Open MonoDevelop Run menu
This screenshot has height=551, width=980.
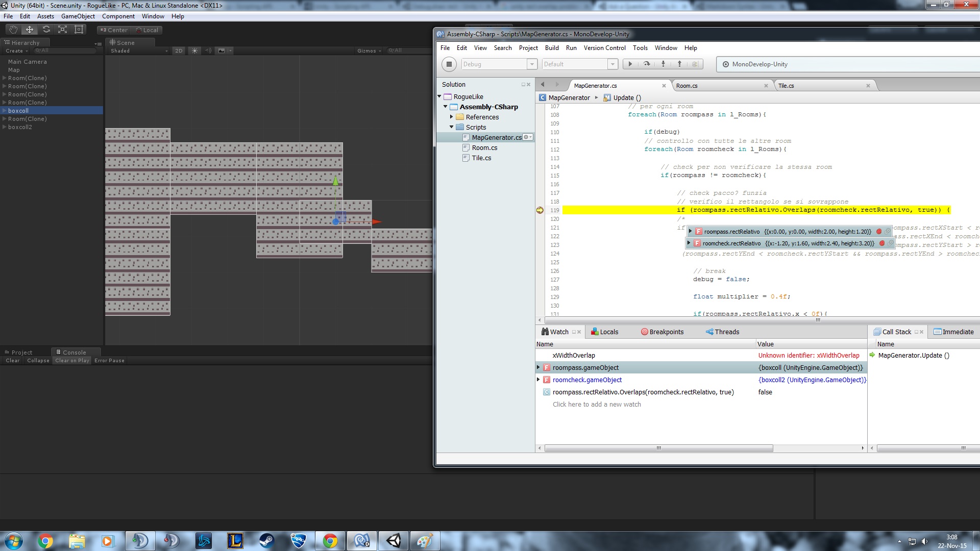coord(571,48)
